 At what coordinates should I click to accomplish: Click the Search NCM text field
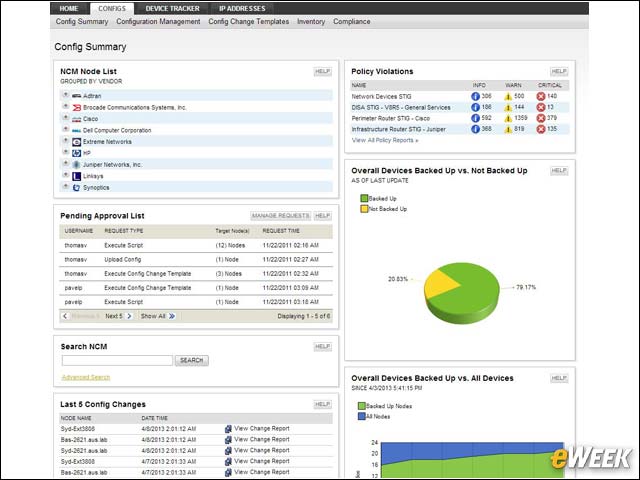pyautogui.click(x=118, y=360)
